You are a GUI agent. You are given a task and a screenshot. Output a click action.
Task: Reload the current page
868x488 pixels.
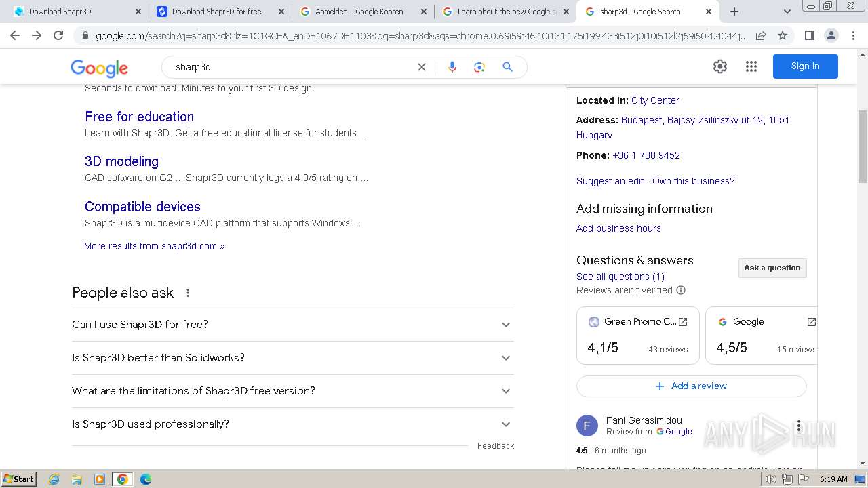(x=58, y=35)
